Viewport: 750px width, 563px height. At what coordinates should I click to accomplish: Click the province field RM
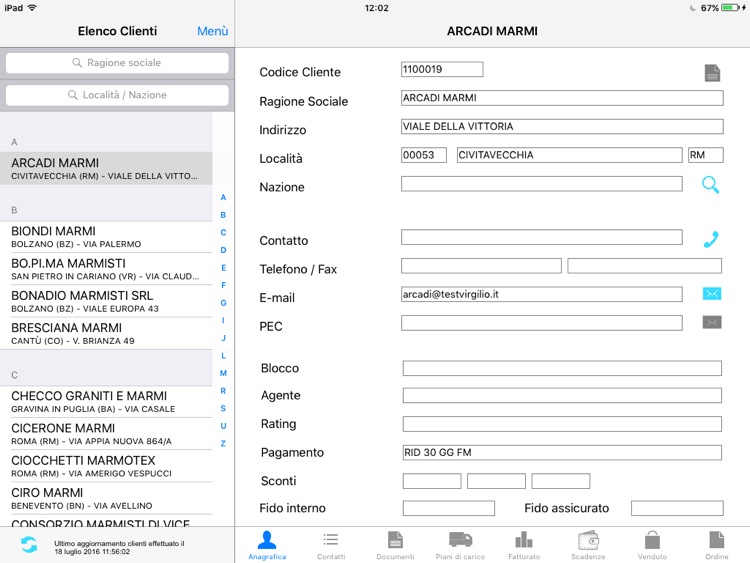(x=706, y=155)
